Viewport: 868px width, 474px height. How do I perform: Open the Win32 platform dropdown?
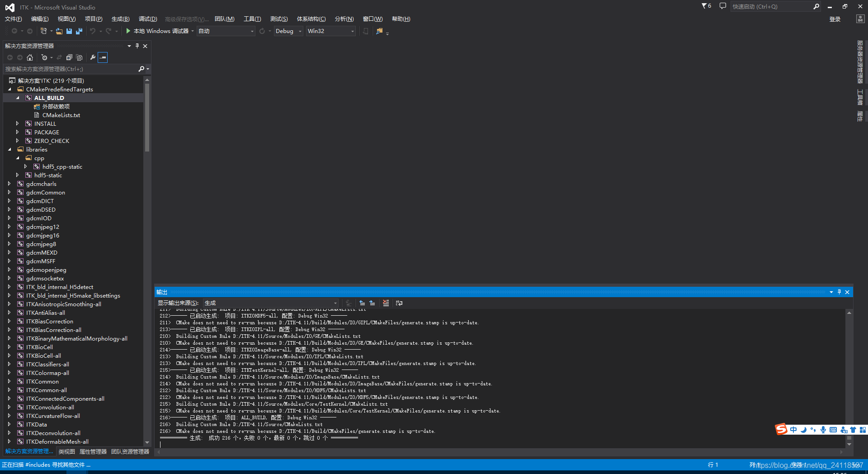pyautogui.click(x=331, y=31)
